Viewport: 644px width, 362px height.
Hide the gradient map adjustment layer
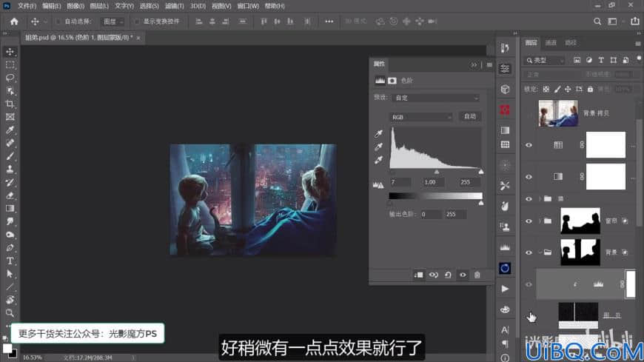click(x=529, y=177)
